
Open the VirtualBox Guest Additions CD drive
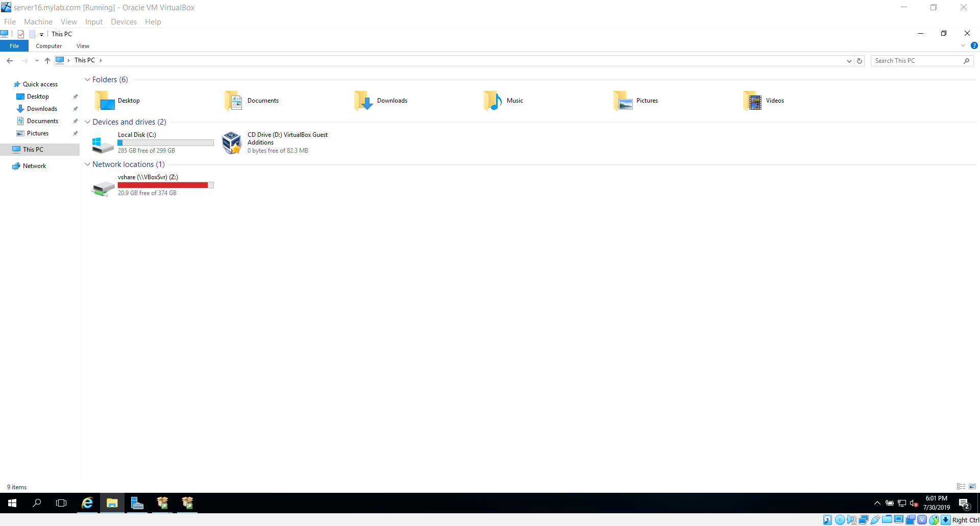[x=287, y=138]
